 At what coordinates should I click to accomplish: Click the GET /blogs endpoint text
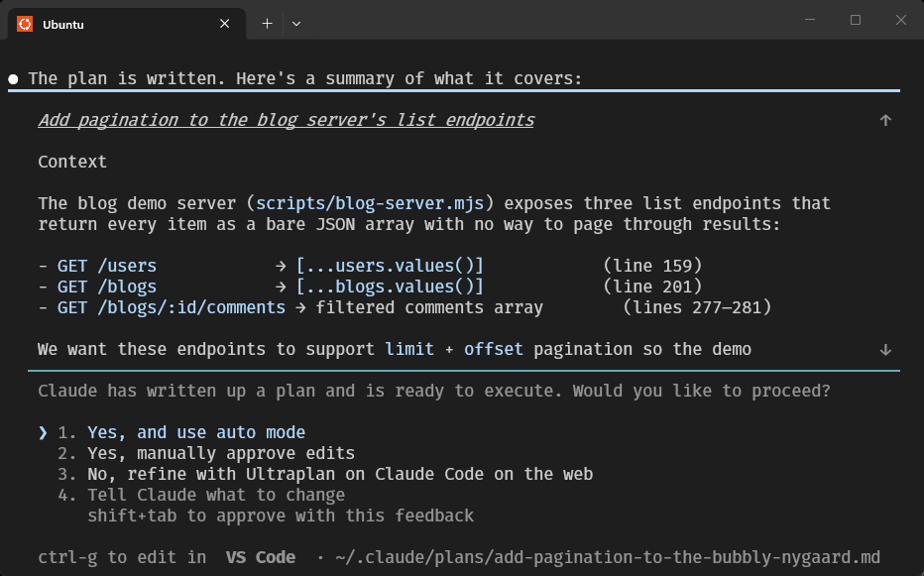tap(107, 287)
